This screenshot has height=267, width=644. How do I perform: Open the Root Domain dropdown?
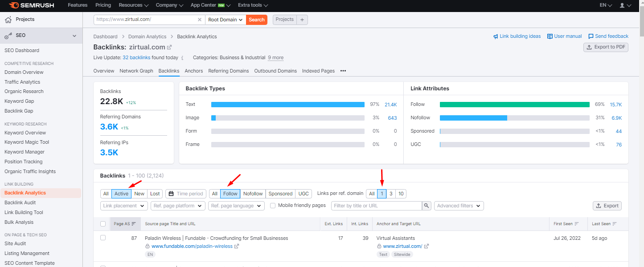[226, 20]
